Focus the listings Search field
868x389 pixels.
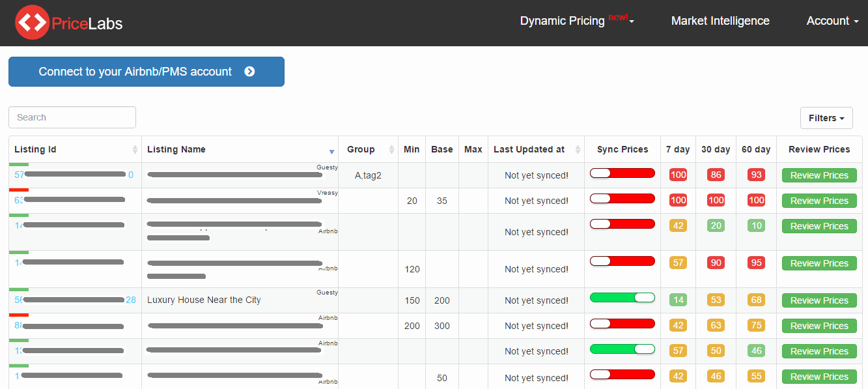click(x=72, y=117)
